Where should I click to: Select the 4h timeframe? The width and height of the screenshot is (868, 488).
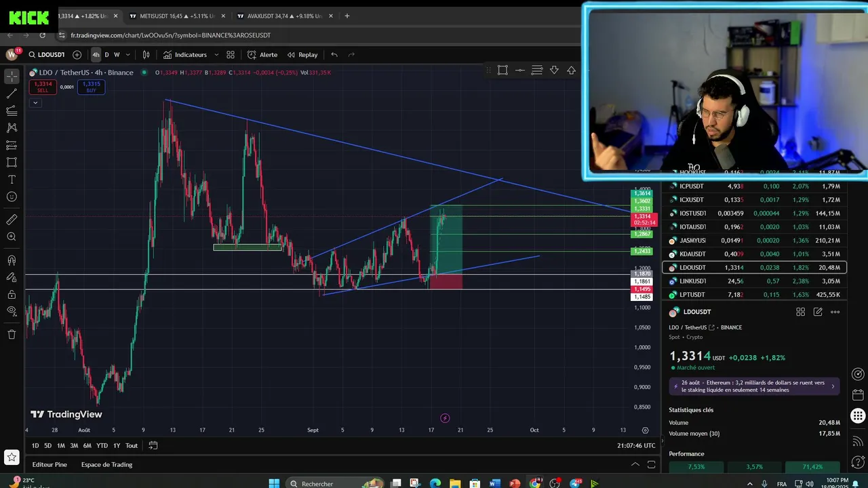[96, 55]
